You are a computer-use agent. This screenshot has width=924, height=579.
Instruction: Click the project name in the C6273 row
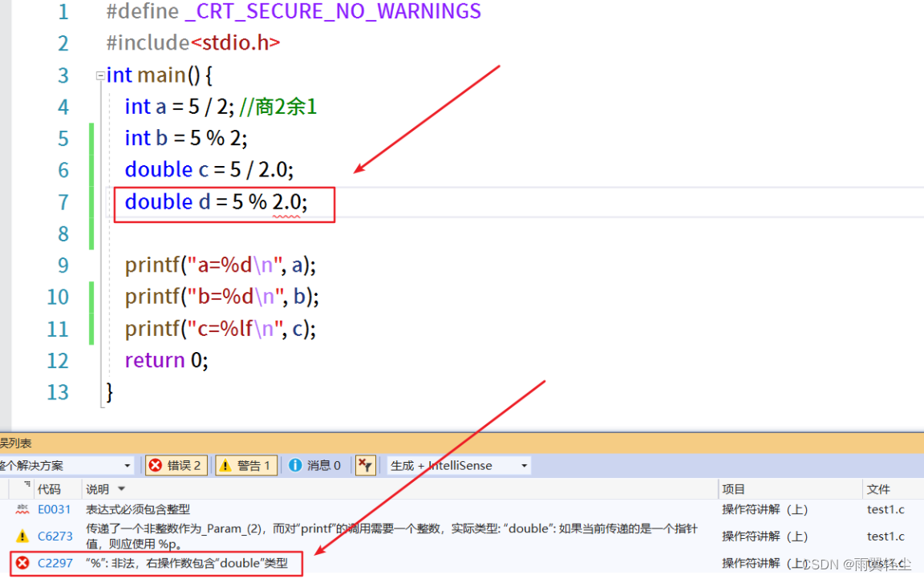click(x=764, y=536)
